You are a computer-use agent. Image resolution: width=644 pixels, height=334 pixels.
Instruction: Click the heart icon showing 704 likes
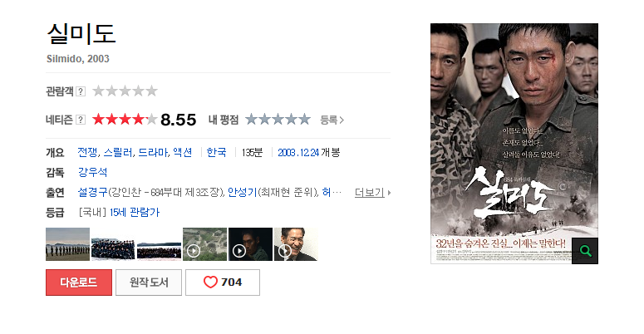click(210, 282)
